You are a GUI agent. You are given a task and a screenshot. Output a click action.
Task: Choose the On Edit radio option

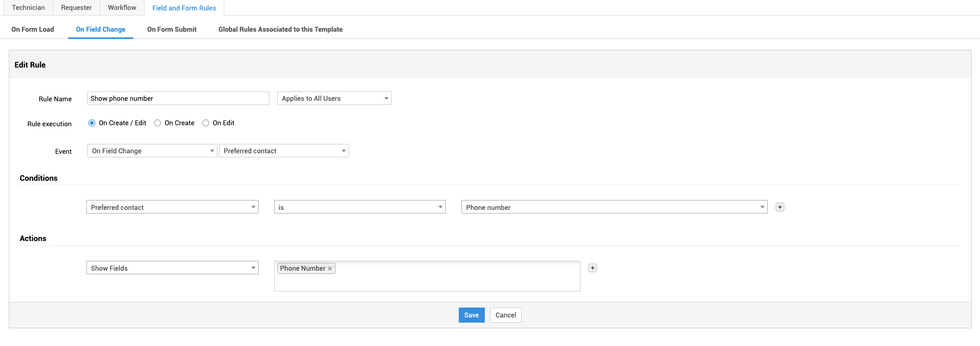tap(206, 123)
